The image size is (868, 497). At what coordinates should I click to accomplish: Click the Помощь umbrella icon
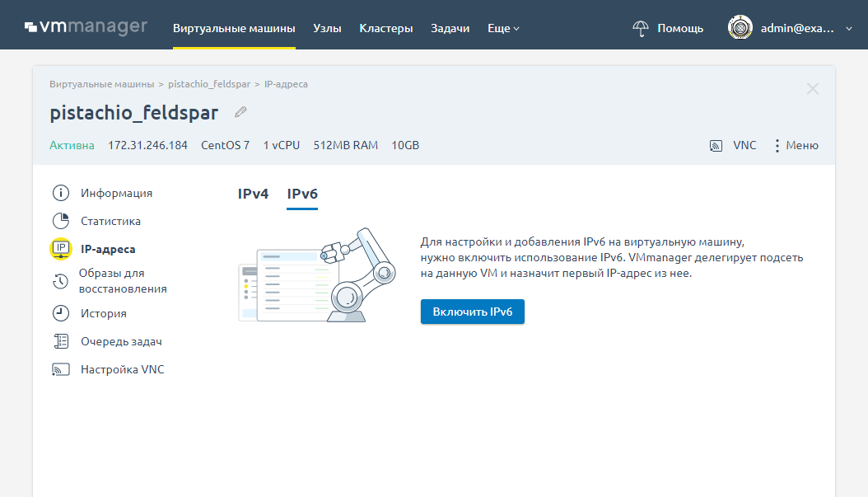pyautogui.click(x=641, y=28)
